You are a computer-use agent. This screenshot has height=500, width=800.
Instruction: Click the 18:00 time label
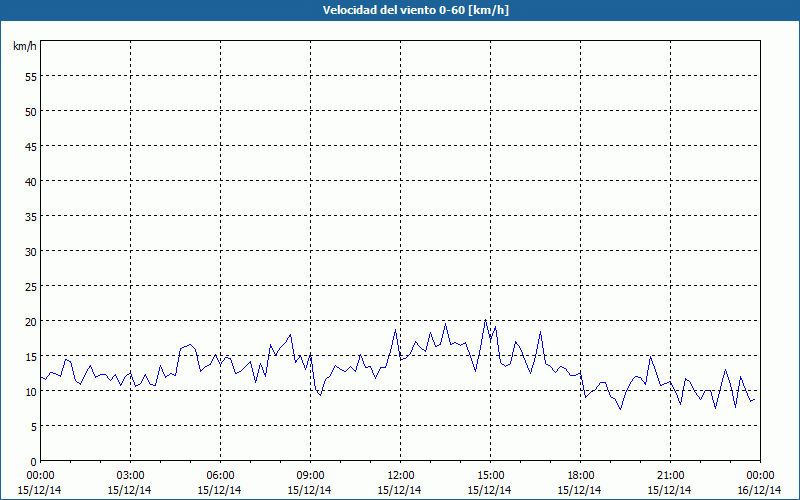(x=580, y=476)
